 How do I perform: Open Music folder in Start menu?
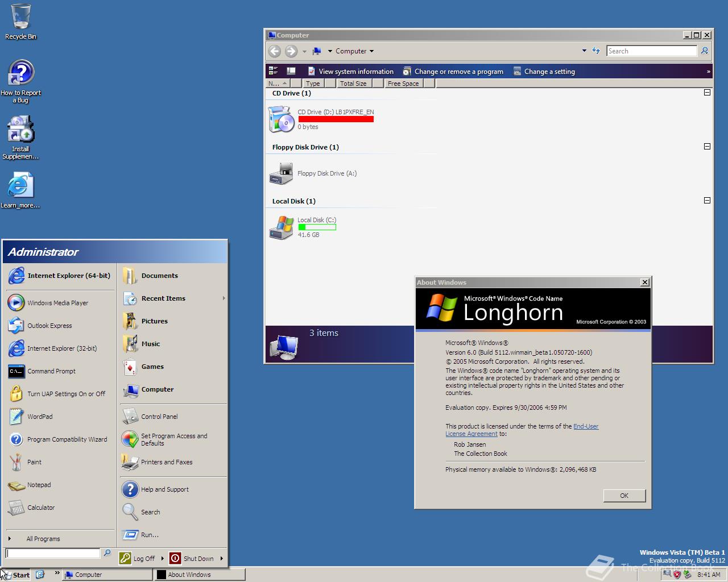[x=173, y=344]
